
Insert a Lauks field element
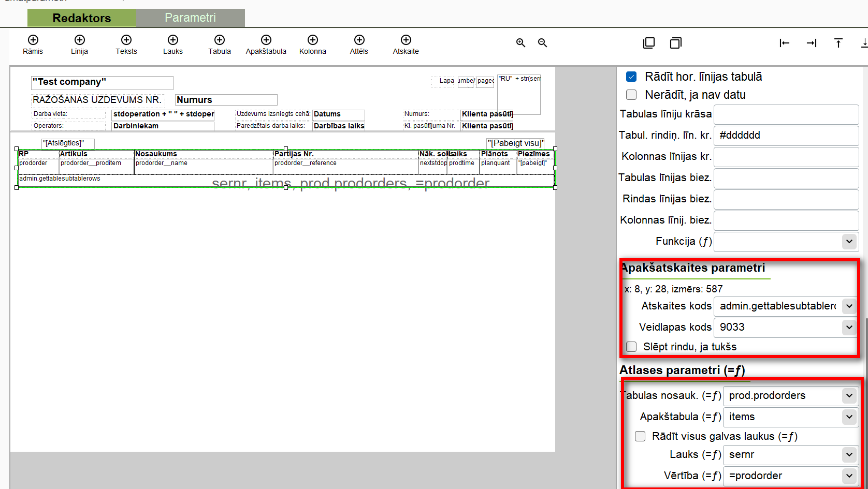point(173,45)
